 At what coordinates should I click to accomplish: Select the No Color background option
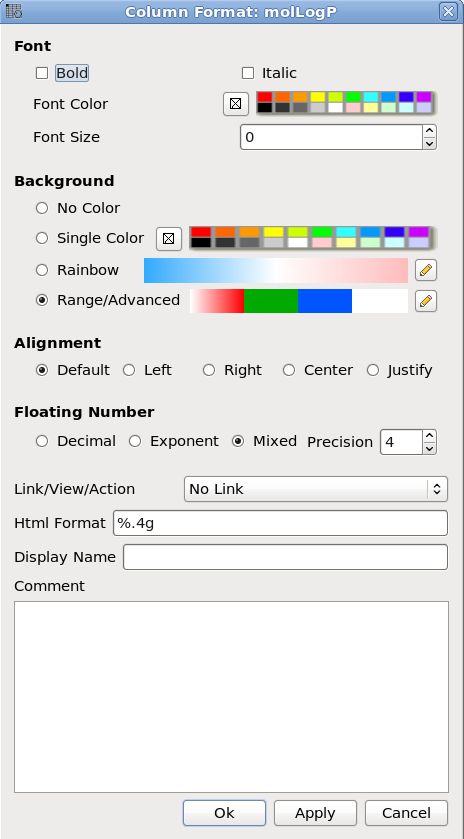42,208
